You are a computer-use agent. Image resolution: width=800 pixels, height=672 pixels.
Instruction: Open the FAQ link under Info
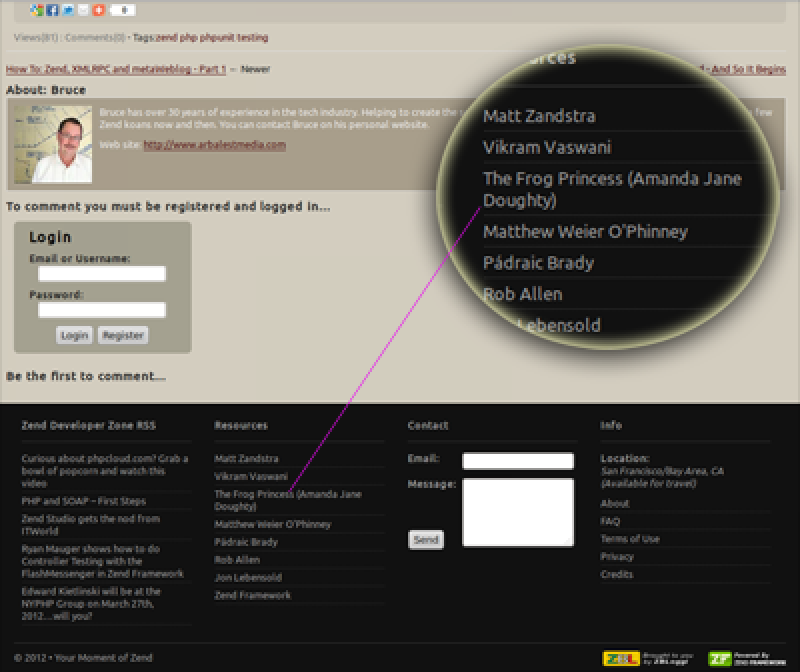(610, 521)
